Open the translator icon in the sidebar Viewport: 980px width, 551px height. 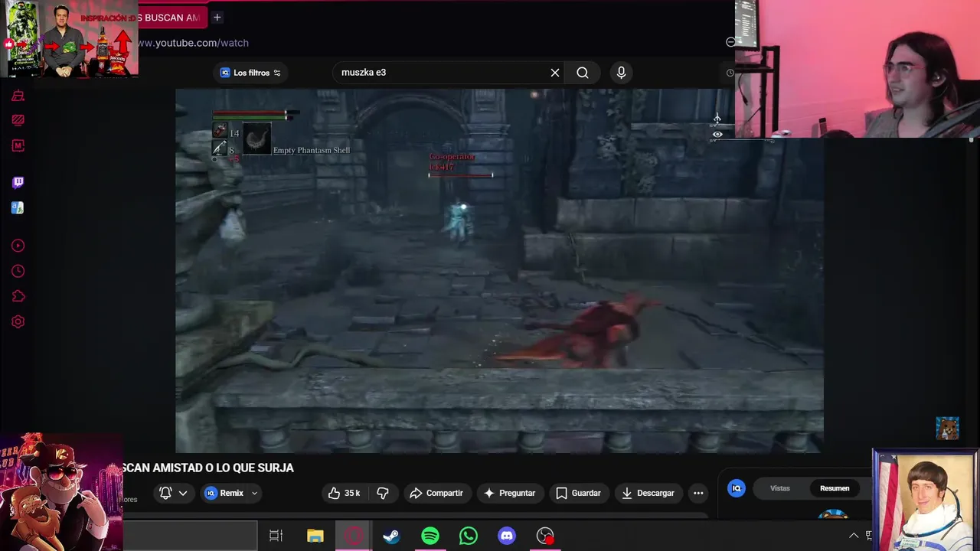[x=18, y=207]
